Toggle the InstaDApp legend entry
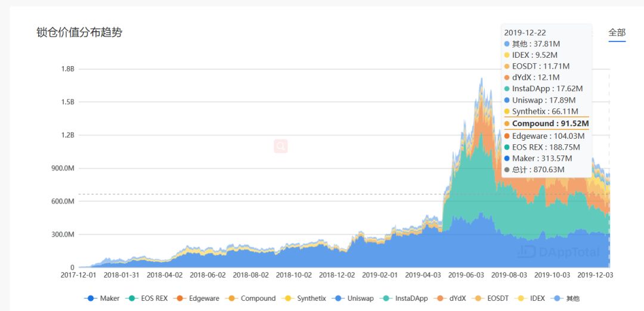This screenshot has width=644, height=311. 404,298
